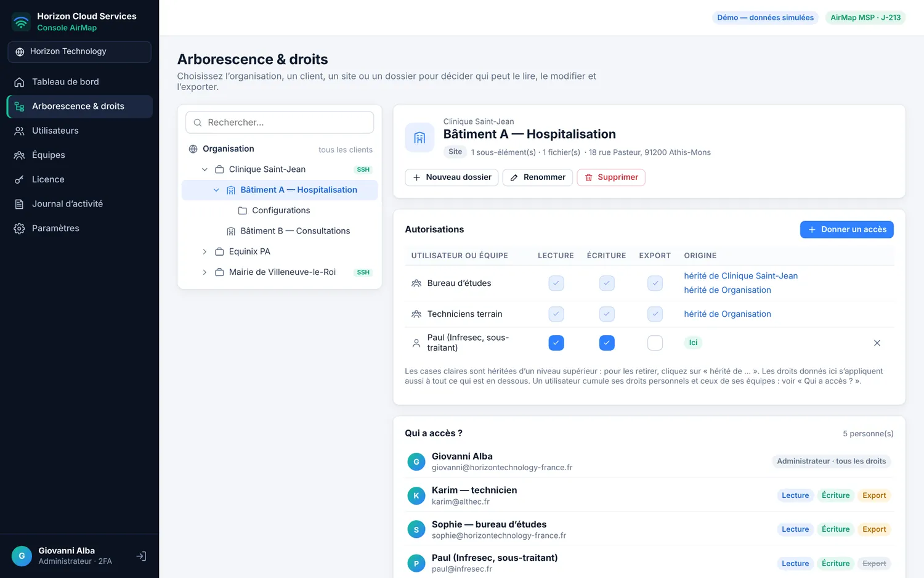The width and height of the screenshot is (924, 578).
Task: Click SSH badge on Clinique Saint-Jean
Action: pos(363,169)
